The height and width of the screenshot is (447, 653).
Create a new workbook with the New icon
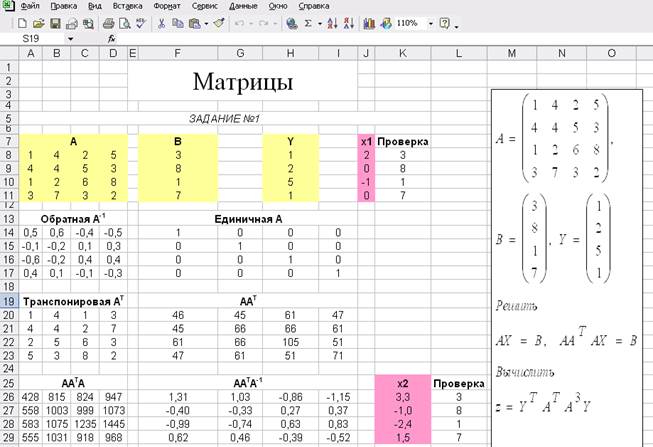point(22,23)
